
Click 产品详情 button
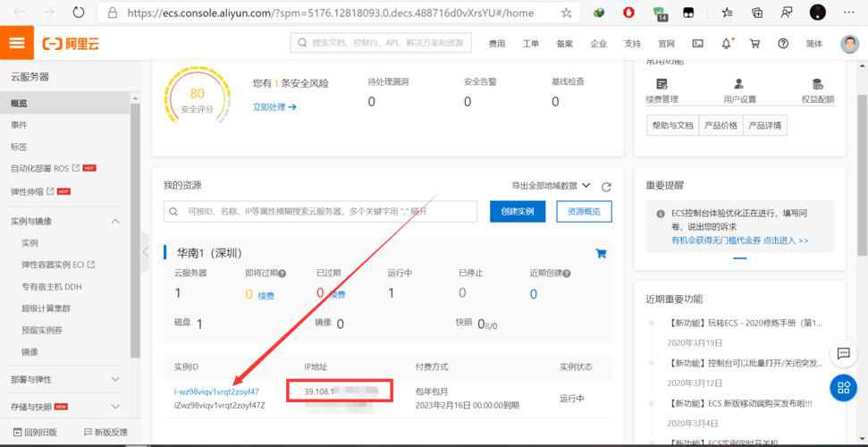point(765,125)
